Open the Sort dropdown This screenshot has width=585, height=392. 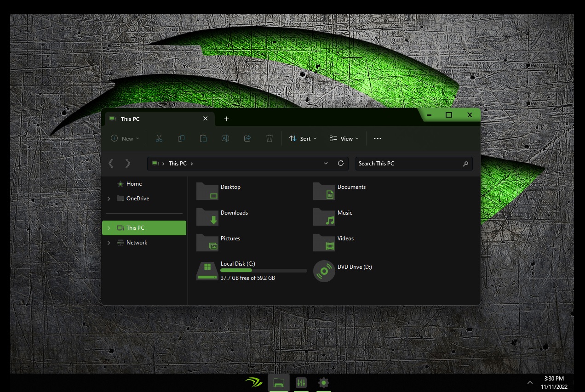(x=303, y=138)
